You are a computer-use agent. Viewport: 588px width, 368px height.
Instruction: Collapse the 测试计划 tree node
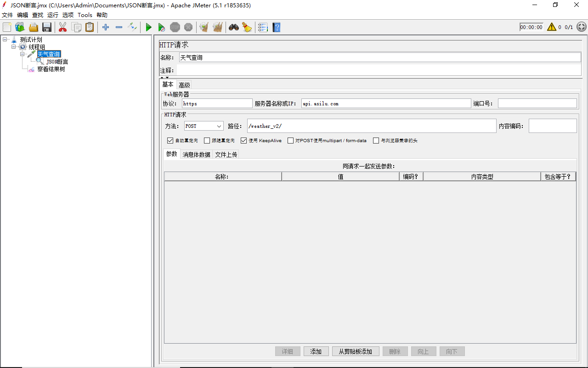tap(5, 40)
